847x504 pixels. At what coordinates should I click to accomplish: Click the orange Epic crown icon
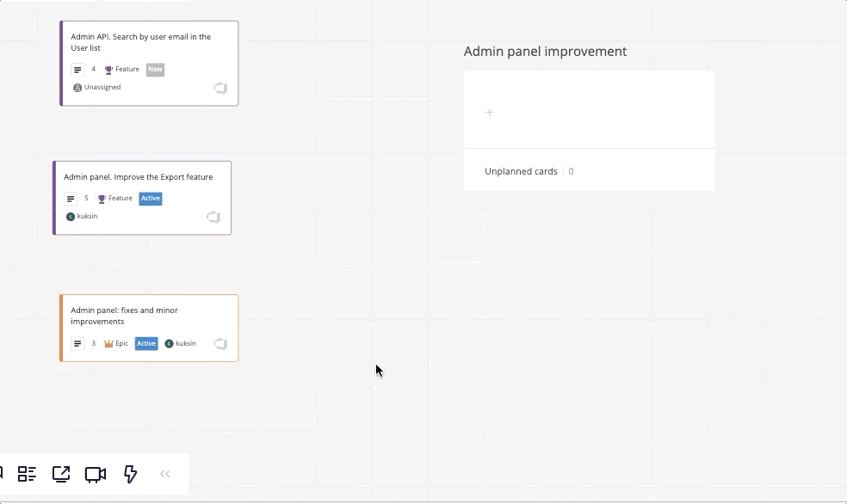click(108, 344)
